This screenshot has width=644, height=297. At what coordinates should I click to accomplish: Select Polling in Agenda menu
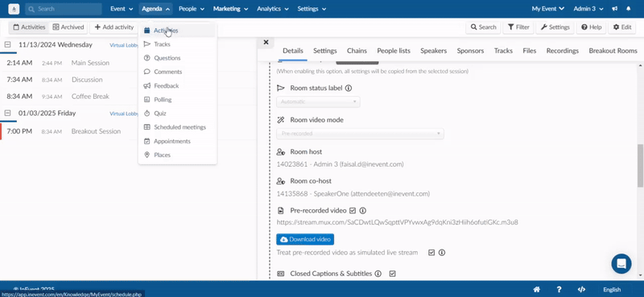pos(177,100)
